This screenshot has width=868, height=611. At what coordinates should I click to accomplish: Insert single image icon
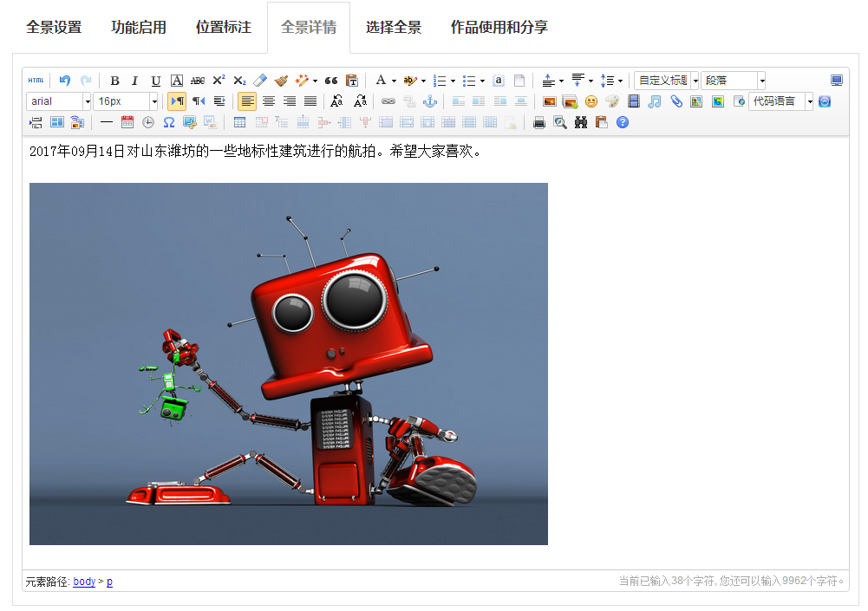click(549, 101)
